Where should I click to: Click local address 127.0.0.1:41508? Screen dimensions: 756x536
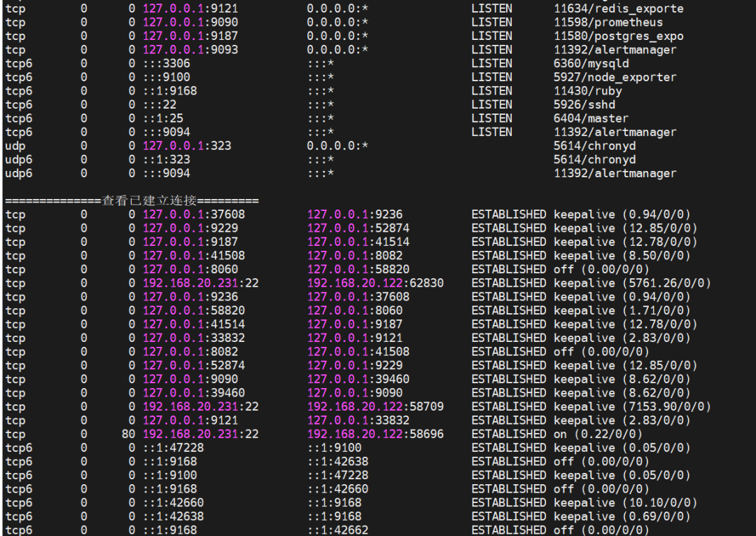tap(194, 256)
